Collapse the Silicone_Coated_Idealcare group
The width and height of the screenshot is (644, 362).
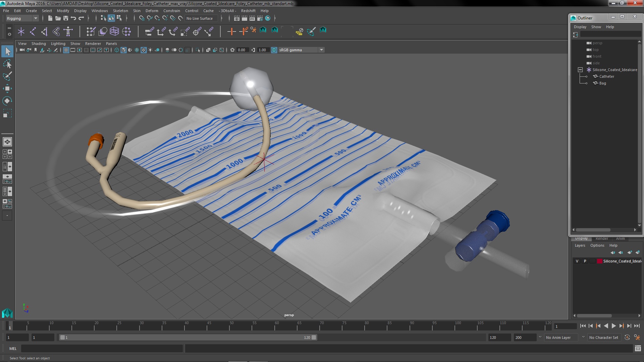point(580,70)
